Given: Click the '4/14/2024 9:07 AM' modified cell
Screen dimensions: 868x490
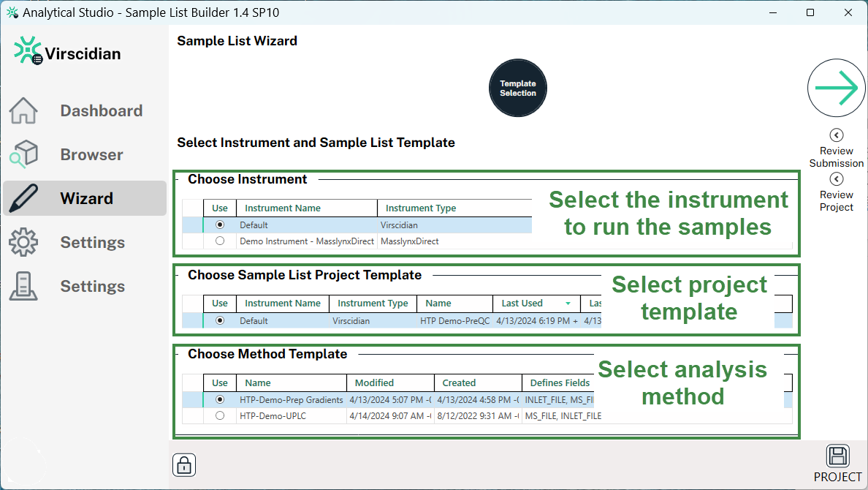Looking at the screenshot, I should point(390,415).
